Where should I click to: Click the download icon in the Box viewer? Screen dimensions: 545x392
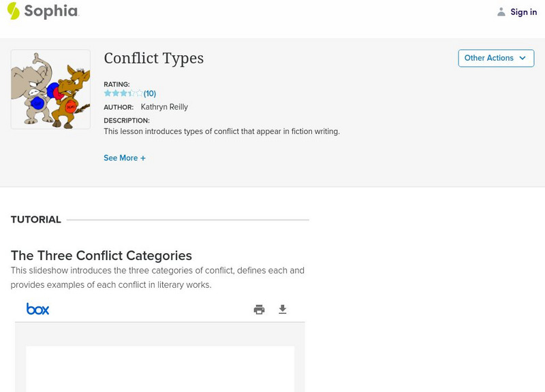coord(282,308)
